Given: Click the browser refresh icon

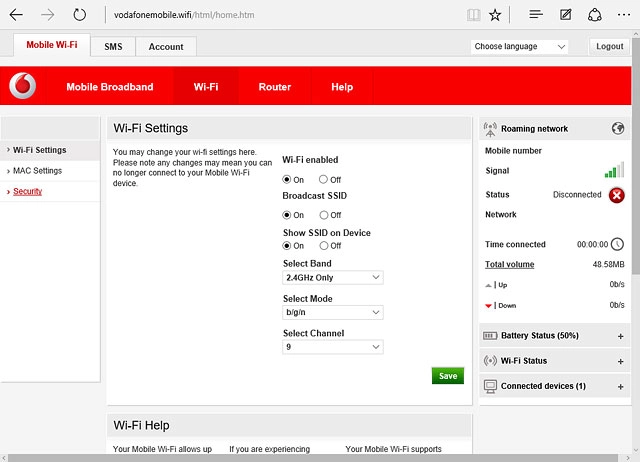Looking at the screenshot, I should tap(80, 15).
